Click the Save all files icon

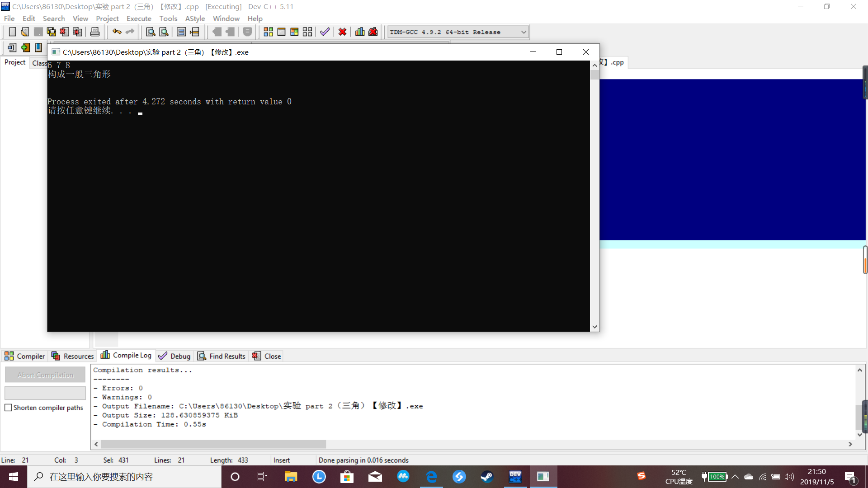[x=51, y=32]
